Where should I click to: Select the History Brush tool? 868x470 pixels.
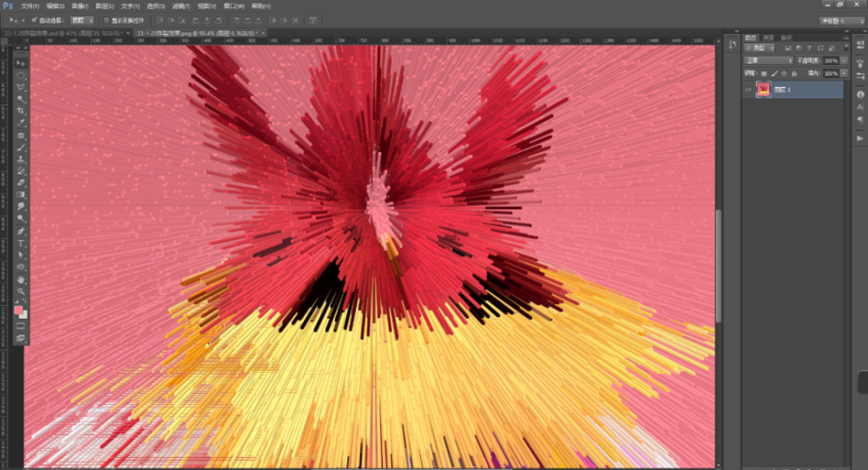click(21, 170)
